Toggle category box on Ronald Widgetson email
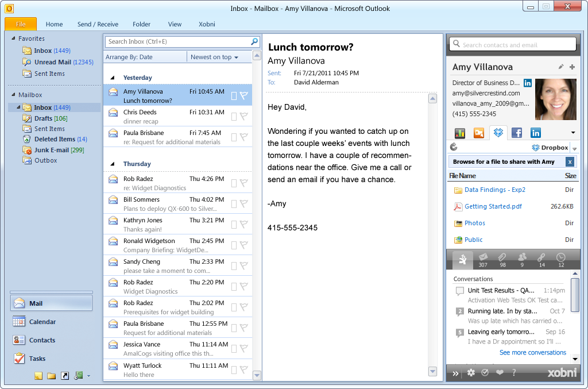The width and height of the screenshot is (588, 389). pos(234,245)
